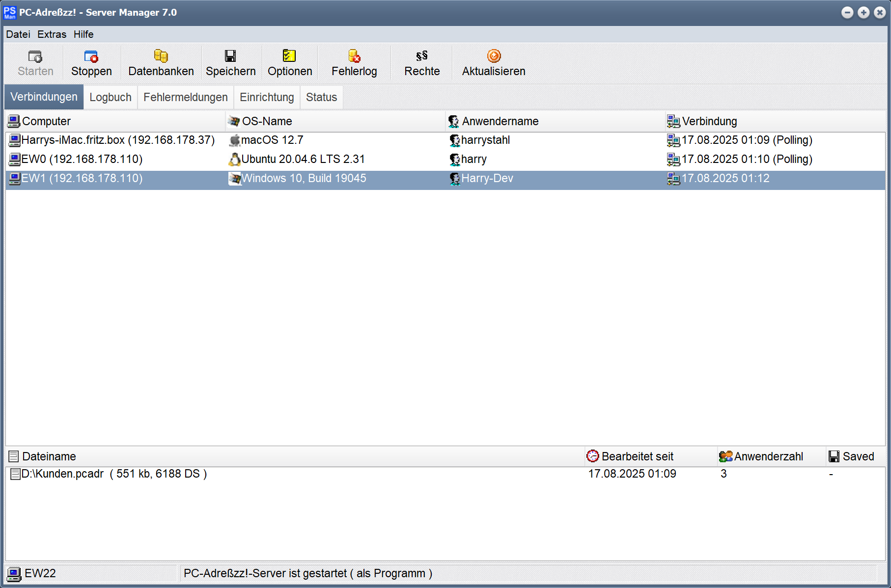This screenshot has height=588, width=891.
Task: Click the Dateiname column header
Action: coord(295,456)
